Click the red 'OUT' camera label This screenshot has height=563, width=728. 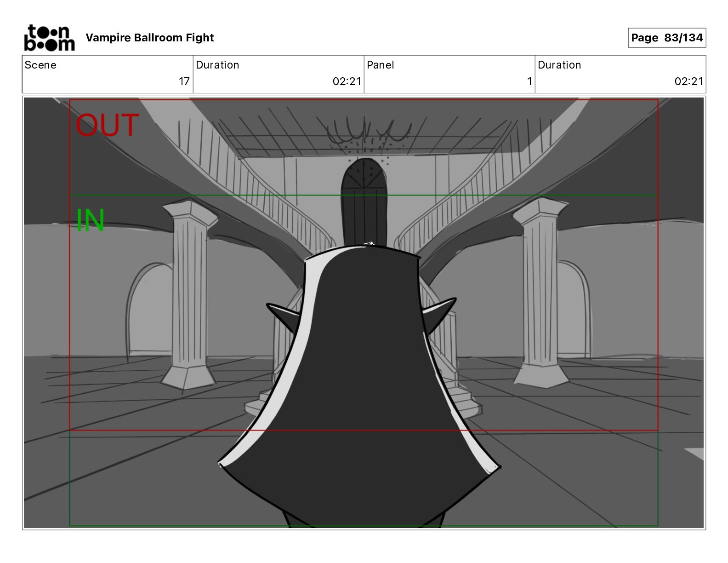[107, 125]
